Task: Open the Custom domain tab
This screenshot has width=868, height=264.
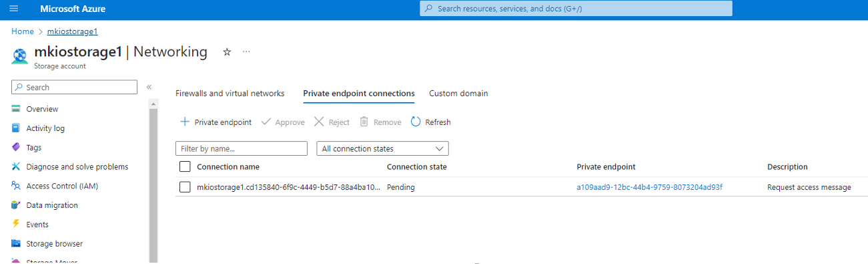Action: click(x=458, y=94)
